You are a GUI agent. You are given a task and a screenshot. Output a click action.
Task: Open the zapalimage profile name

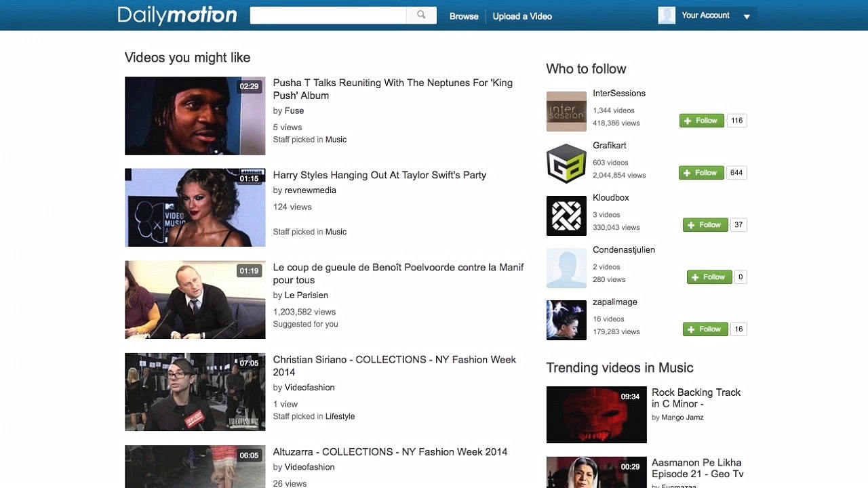pos(615,302)
